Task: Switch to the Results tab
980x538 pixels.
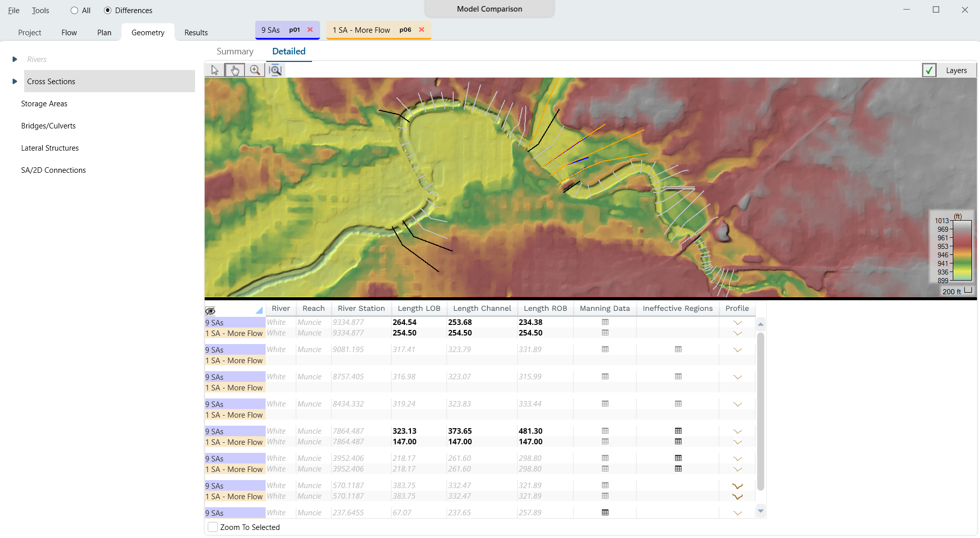Action: (196, 33)
